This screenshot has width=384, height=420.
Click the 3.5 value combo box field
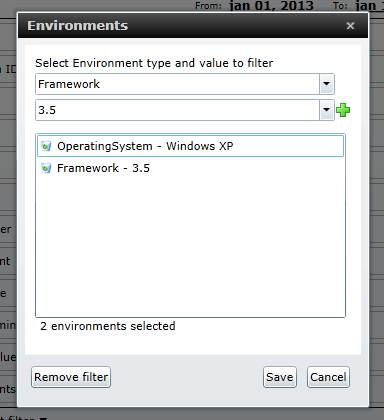177,110
